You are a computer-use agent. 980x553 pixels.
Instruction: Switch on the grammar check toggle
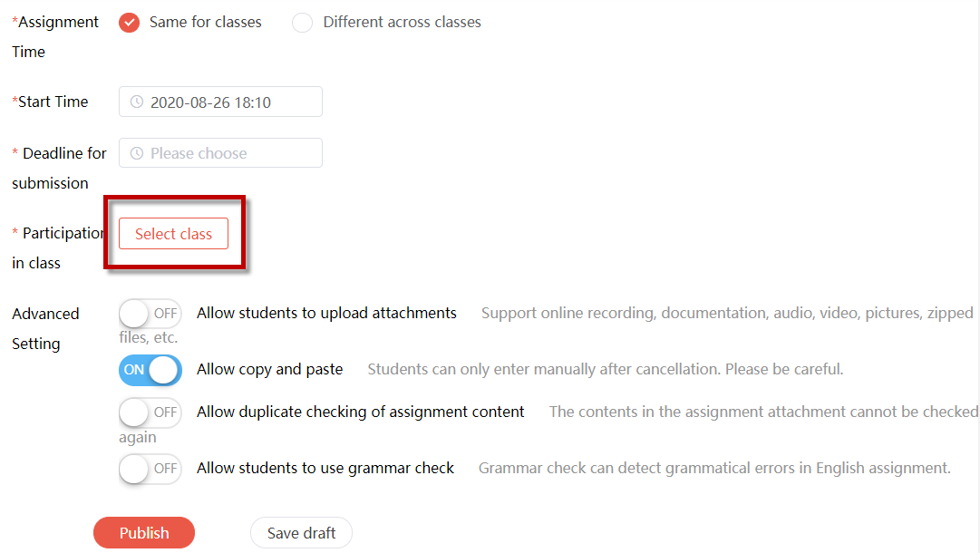coord(150,469)
